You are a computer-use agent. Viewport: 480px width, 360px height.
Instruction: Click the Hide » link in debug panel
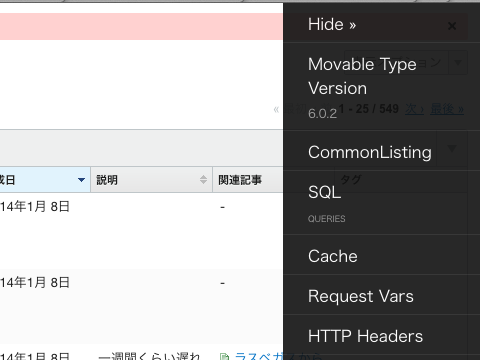point(332,24)
